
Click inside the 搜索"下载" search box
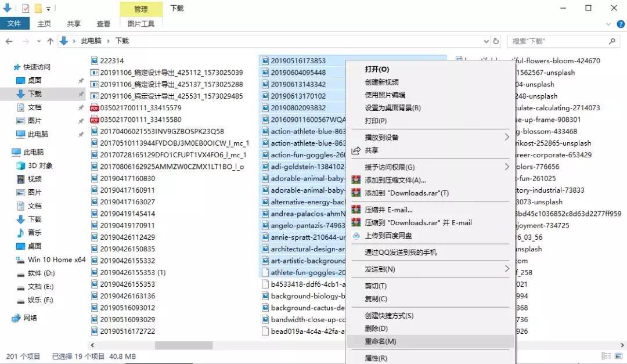[x=558, y=41]
